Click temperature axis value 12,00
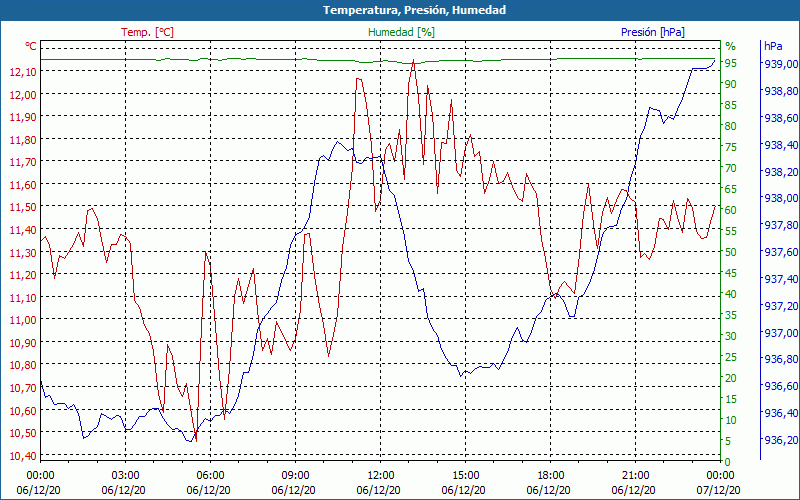Image resolution: width=800 pixels, height=500 pixels. pyautogui.click(x=23, y=95)
